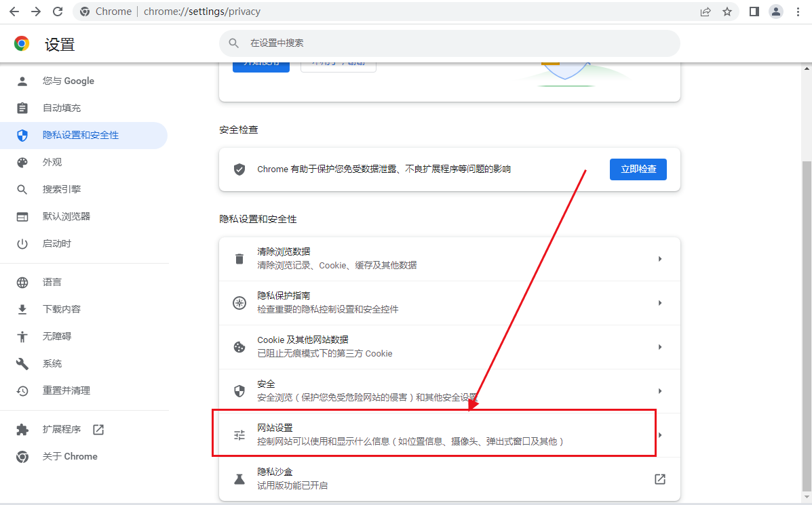Focus the 在设置中搜索 search field
Viewport: 812px width, 505px height.
pyautogui.click(x=450, y=43)
